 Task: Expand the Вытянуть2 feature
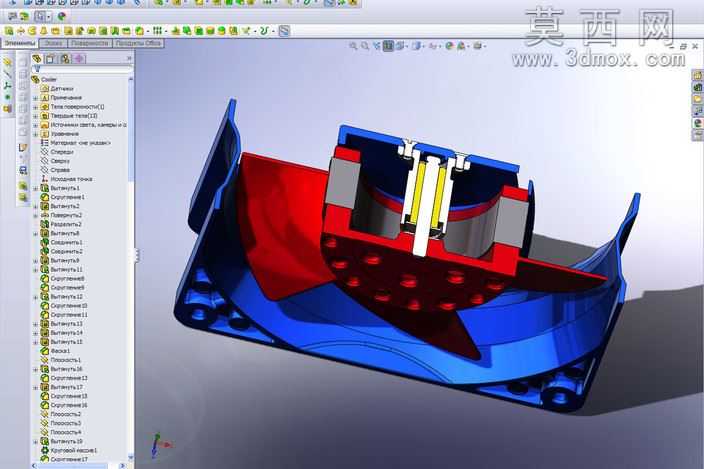[35, 206]
